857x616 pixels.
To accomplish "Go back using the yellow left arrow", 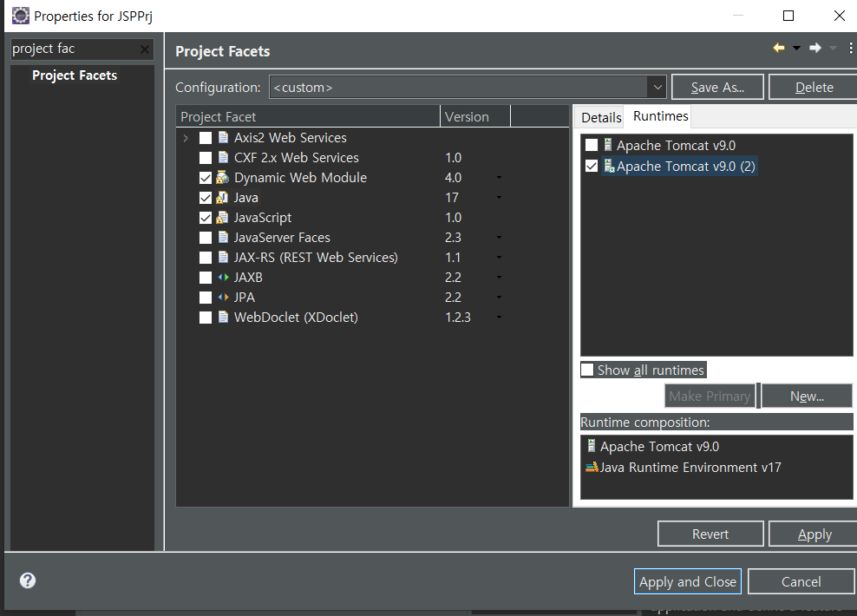I will click(779, 48).
